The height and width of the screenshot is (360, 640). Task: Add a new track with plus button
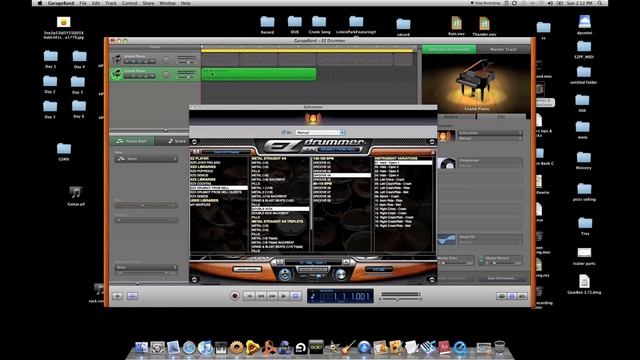pos(118,296)
